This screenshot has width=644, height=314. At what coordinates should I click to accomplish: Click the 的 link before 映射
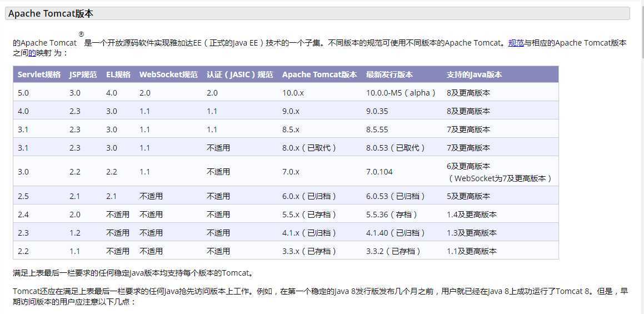[32, 53]
